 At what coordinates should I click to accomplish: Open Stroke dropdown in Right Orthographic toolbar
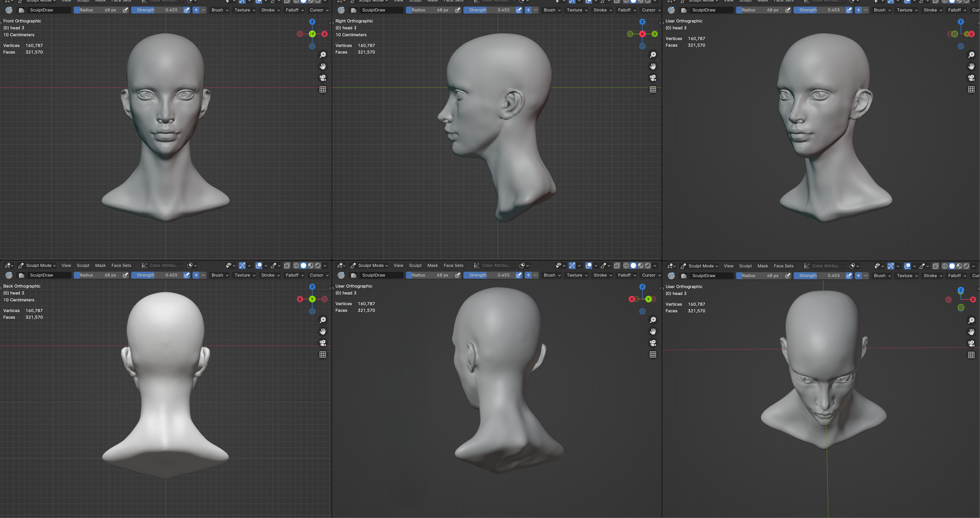(603, 10)
